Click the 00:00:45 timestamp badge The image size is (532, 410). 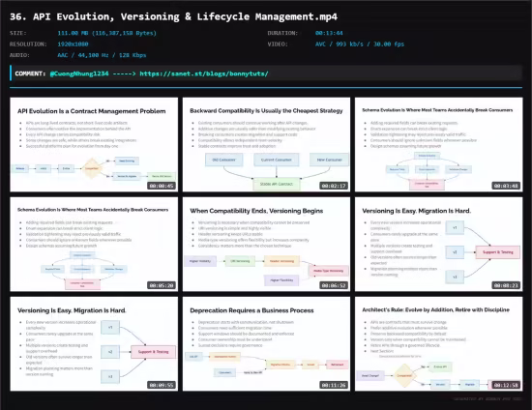pyautogui.click(x=162, y=186)
